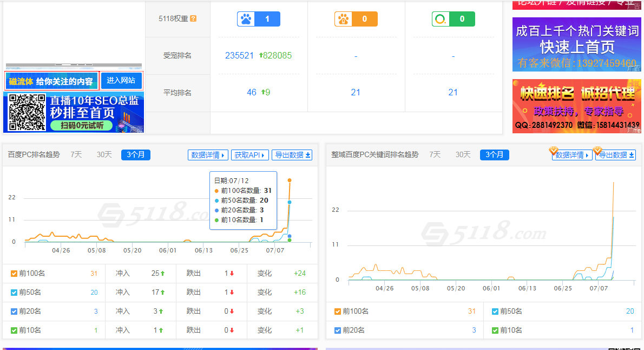
Task: Toggle 前10名 checkbox in the whole-domain keyword chart
Action: click(495, 330)
